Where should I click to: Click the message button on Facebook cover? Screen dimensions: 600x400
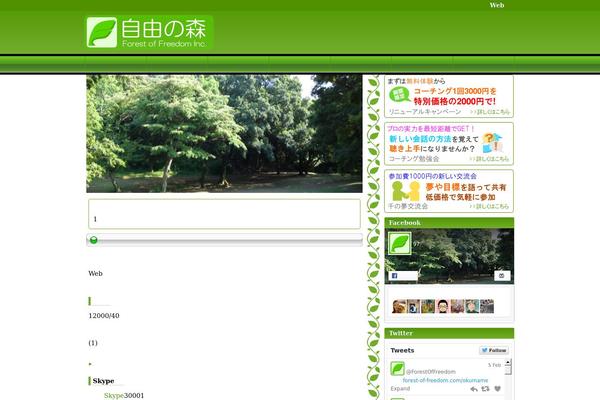coord(502,276)
